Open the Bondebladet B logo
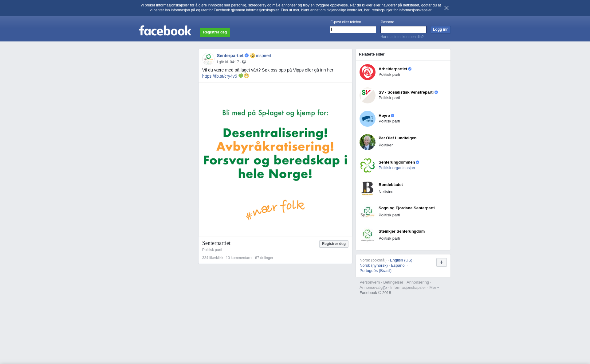 click(368, 189)
